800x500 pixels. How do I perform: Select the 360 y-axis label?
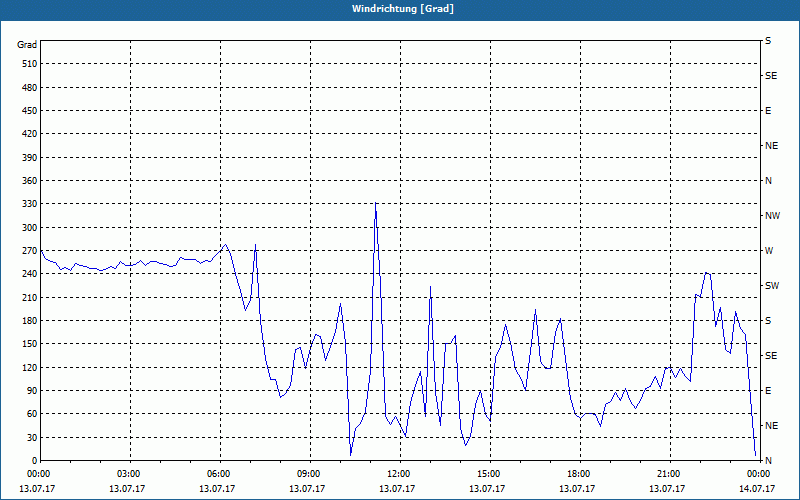30,181
